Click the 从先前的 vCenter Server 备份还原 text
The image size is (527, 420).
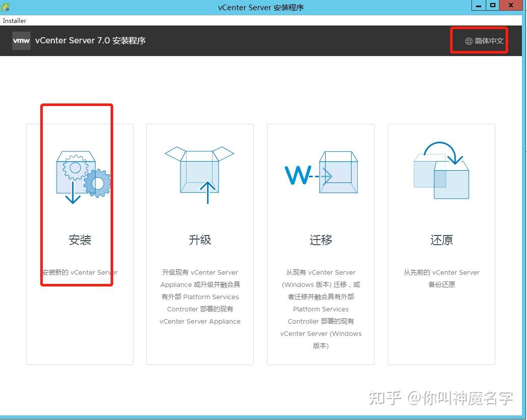[440, 278]
